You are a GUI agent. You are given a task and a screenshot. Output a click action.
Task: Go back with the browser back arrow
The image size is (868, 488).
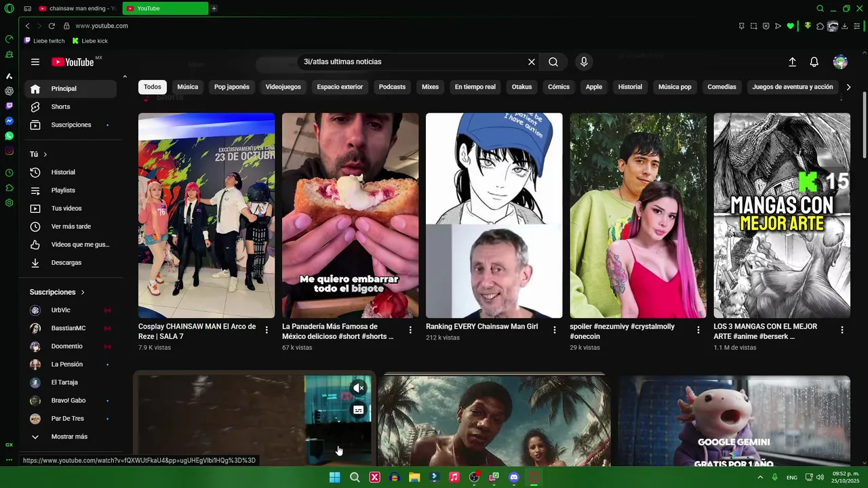(x=27, y=26)
